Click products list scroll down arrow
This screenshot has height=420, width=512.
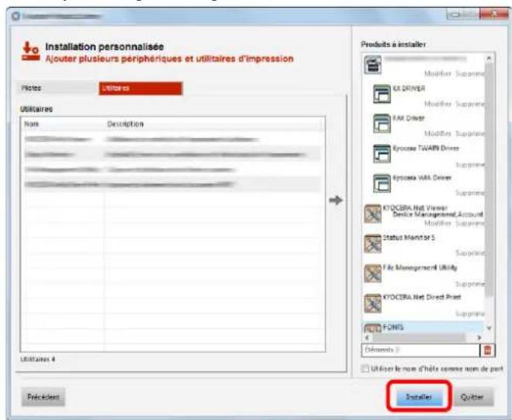click(x=489, y=328)
